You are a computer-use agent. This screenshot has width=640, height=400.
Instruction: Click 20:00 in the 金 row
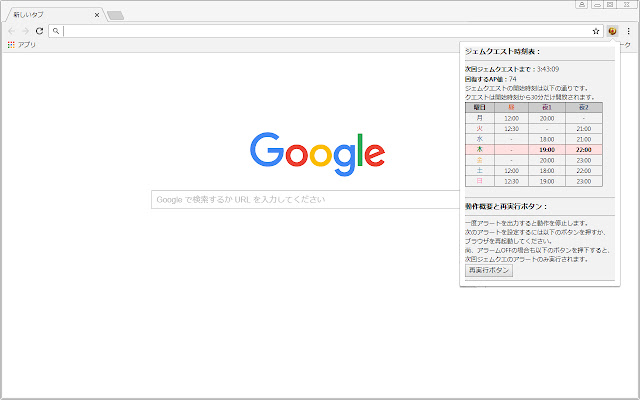[x=547, y=160]
